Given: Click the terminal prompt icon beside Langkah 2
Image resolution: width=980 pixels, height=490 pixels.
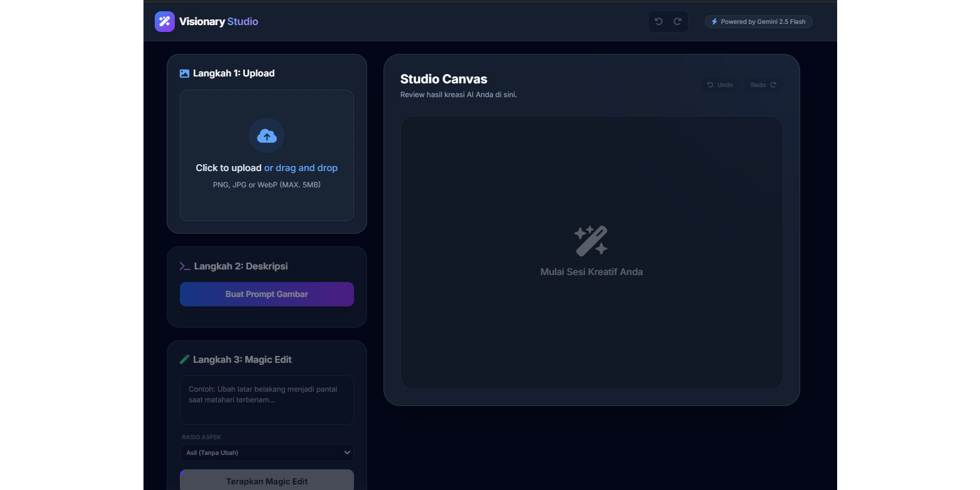Looking at the screenshot, I should (185, 266).
